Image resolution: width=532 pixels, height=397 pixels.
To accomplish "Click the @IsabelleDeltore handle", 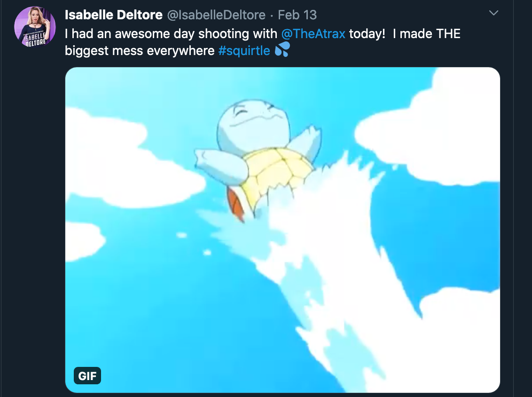I will click(x=217, y=15).
